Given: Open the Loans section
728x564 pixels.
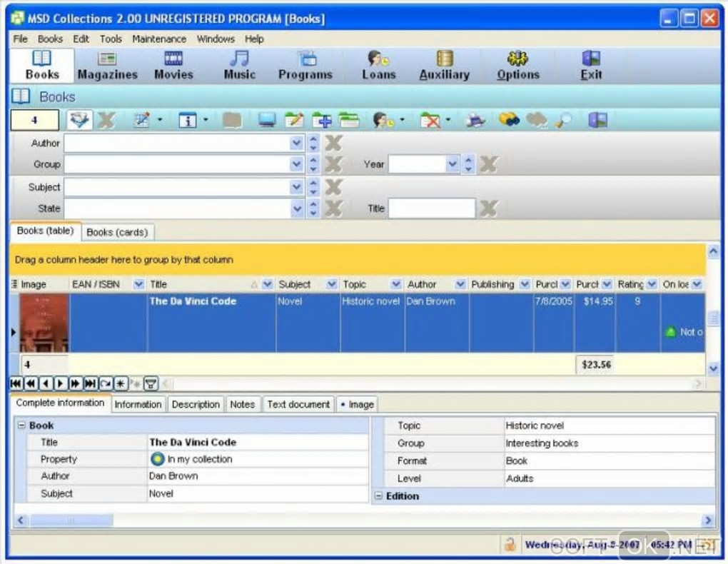Looking at the screenshot, I should (378, 66).
